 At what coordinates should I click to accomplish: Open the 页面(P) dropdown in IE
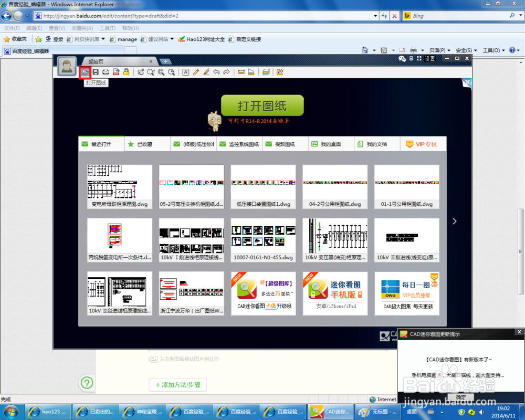click(x=439, y=50)
